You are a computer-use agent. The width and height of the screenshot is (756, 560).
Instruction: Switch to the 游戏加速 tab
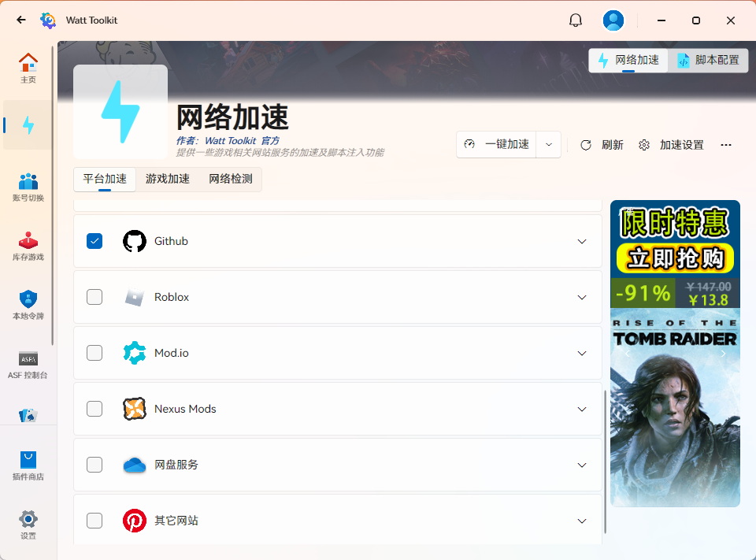[167, 179]
